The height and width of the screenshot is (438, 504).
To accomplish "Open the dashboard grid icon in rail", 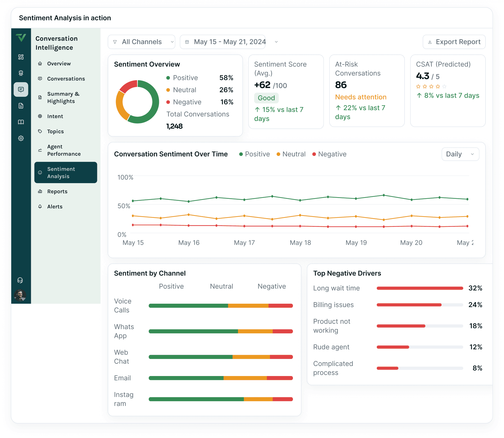I will (x=21, y=57).
